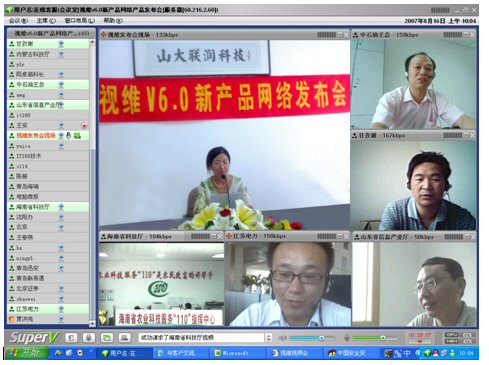Screen dimensions: 489x365
Task: Open the 窗口布局 menu
Action: click(x=80, y=21)
